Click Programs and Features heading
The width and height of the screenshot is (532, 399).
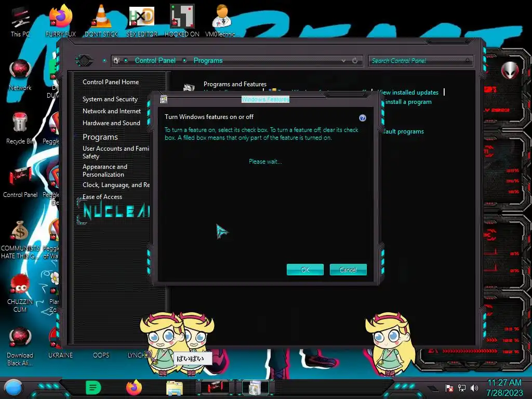coord(235,84)
